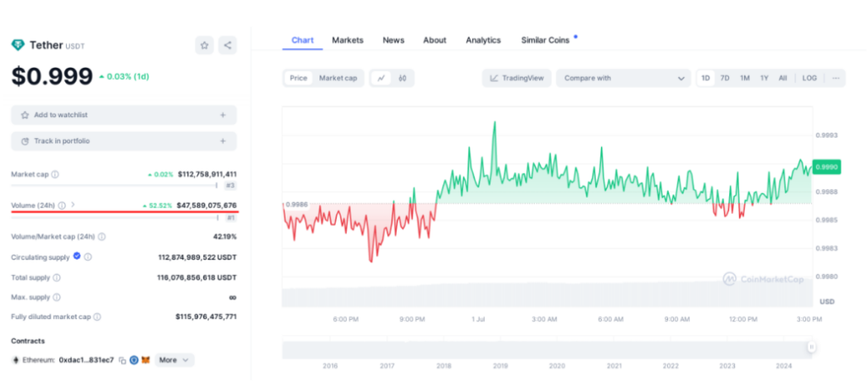The image size is (868, 392).
Task: Open the Markets tab
Action: [348, 40]
